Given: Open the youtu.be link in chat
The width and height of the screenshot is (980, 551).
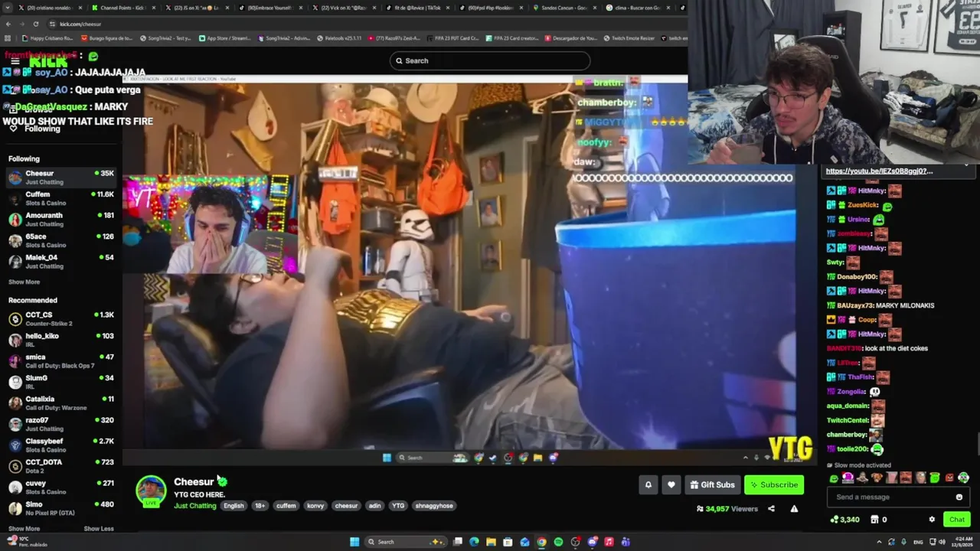Looking at the screenshot, I should [x=879, y=171].
